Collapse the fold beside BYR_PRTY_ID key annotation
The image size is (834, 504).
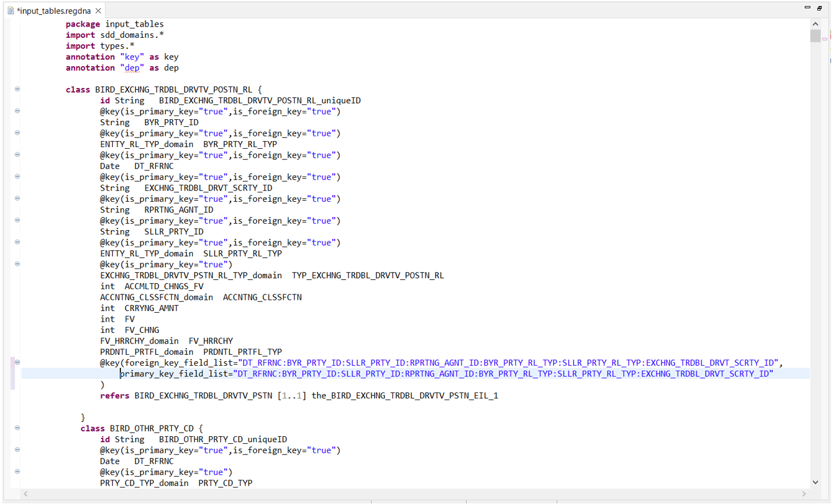17,111
